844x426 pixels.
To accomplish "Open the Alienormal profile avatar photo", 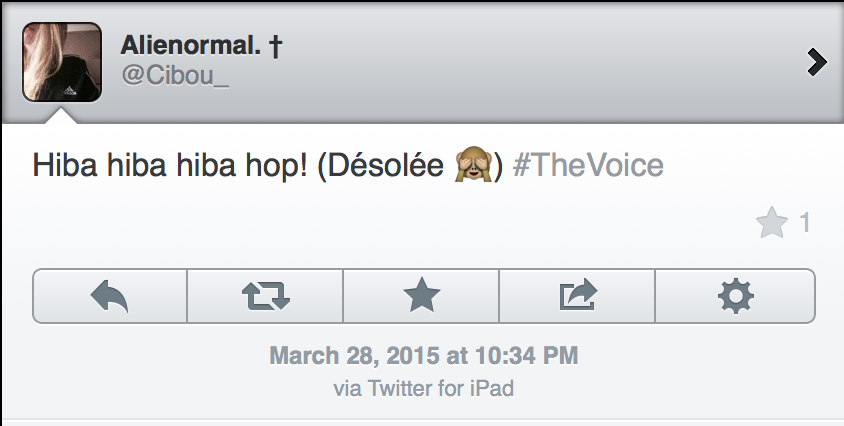I will [61, 63].
